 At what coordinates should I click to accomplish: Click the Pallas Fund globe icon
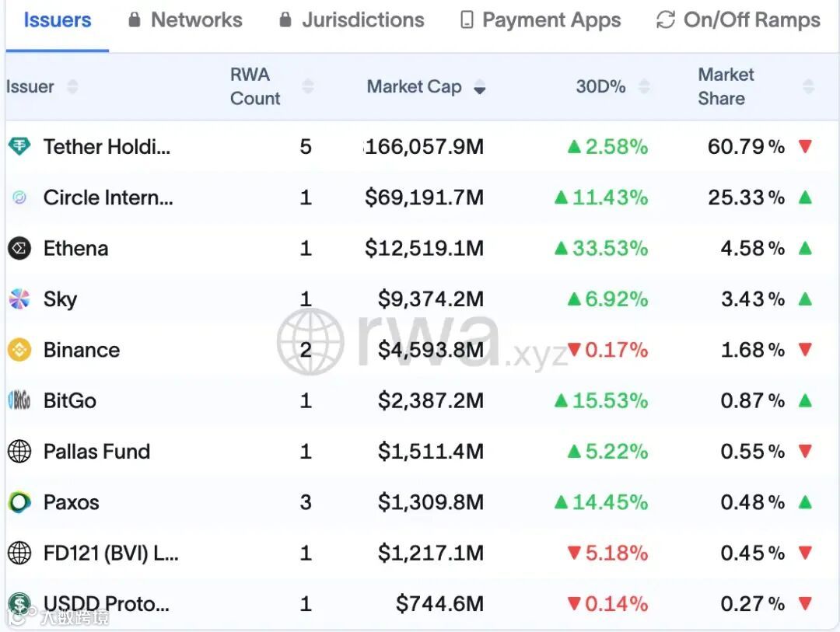pyautogui.click(x=19, y=452)
